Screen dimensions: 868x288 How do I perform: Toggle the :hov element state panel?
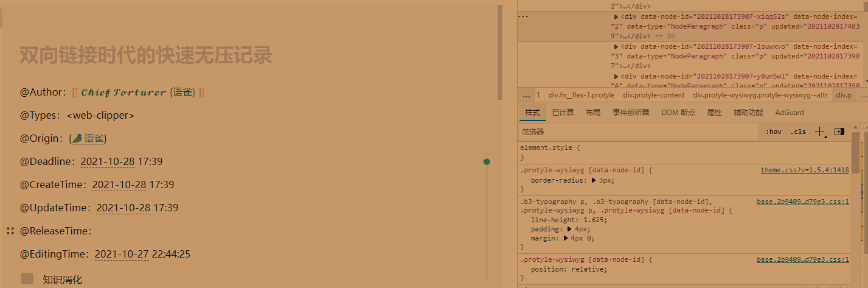(774, 132)
